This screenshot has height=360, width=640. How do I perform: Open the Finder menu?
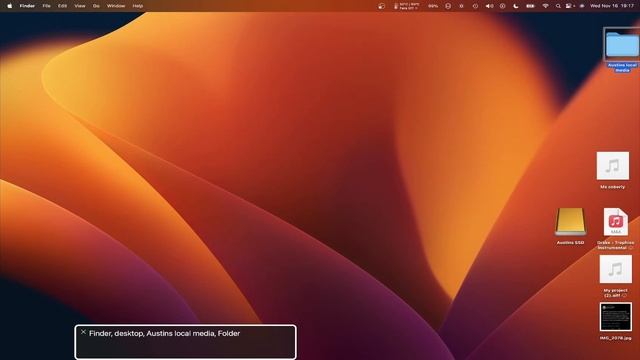coord(27,6)
